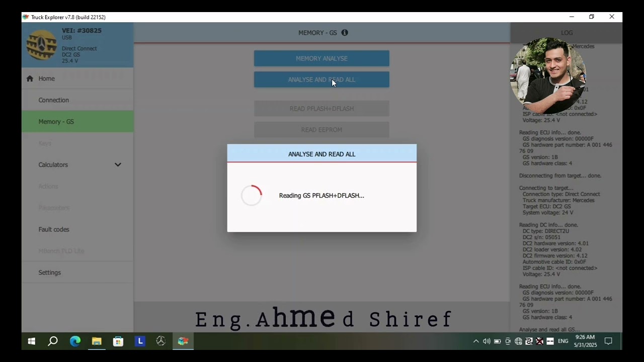Click VEI: #30825 text

pyautogui.click(x=82, y=31)
